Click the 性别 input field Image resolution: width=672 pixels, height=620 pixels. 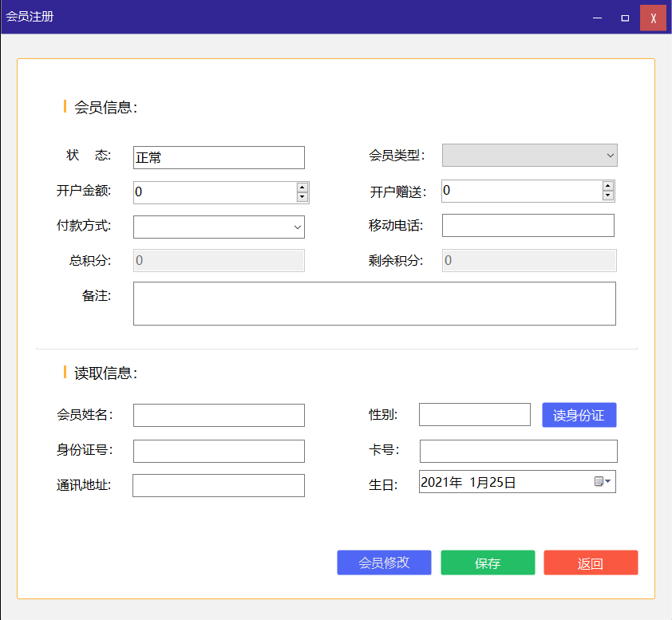474,415
